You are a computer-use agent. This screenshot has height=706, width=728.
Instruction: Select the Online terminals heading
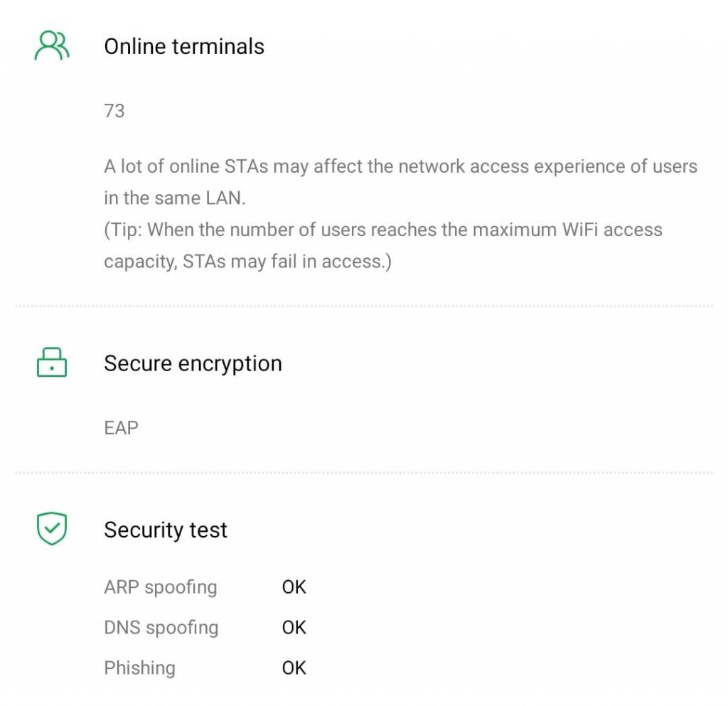tap(184, 46)
